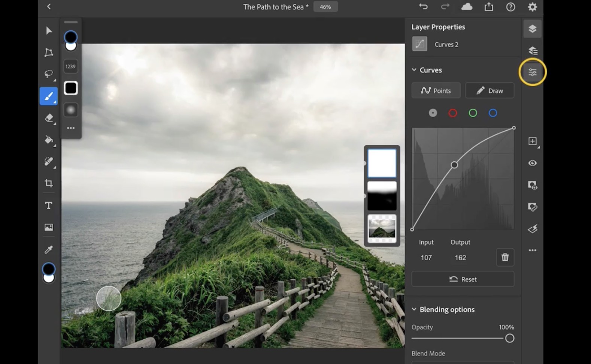Click the foreground color at toolbar bottom

[x=49, y=269]
